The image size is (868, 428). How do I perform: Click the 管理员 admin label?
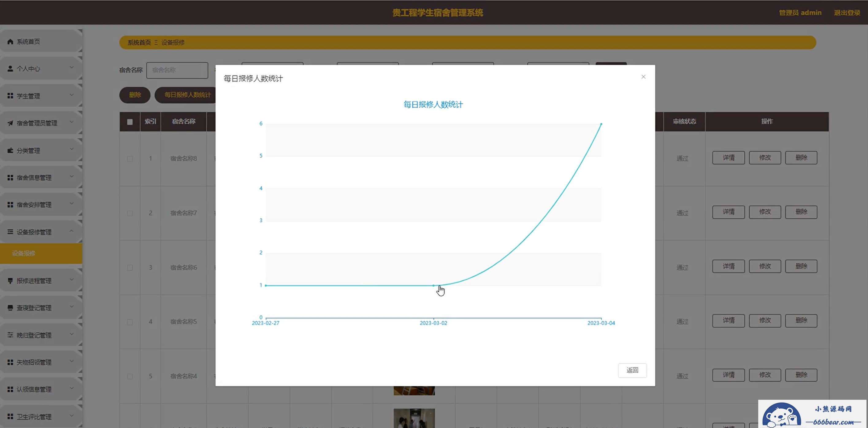(800, 13)
